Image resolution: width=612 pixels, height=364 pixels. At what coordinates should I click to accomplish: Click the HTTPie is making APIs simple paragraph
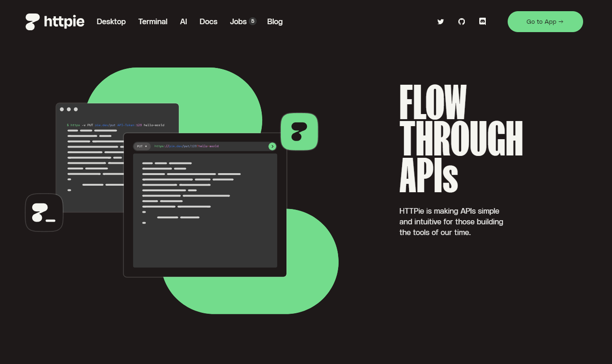(451, 222)
